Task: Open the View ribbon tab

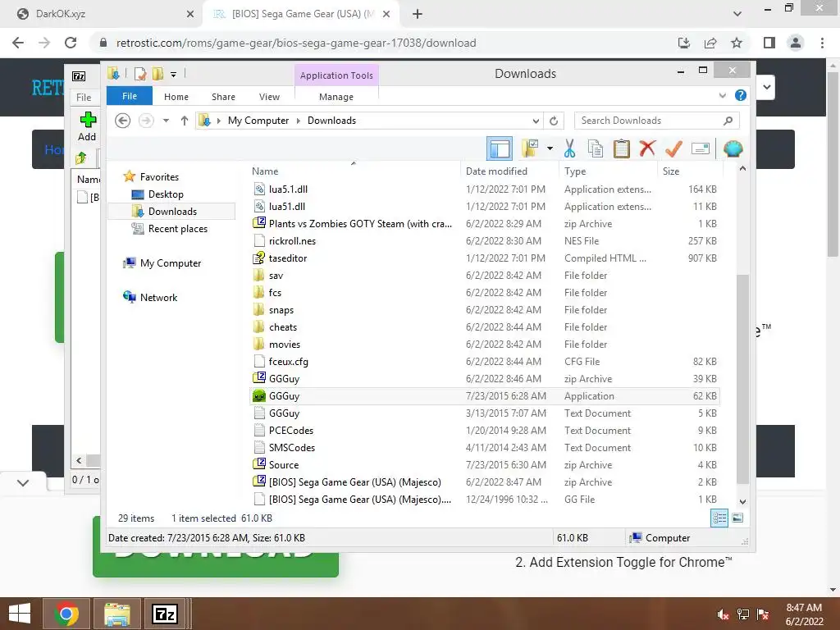Action: pyautogui.click(x=269, y=97)
